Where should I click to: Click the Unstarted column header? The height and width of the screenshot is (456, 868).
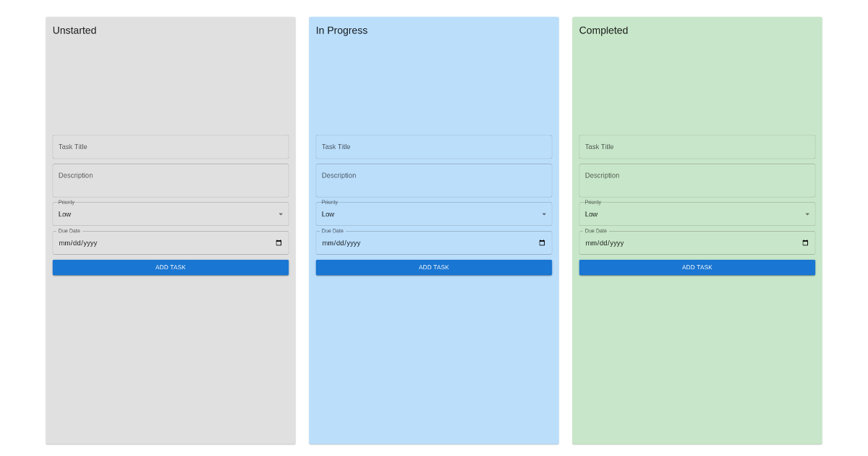coord(75,30)
